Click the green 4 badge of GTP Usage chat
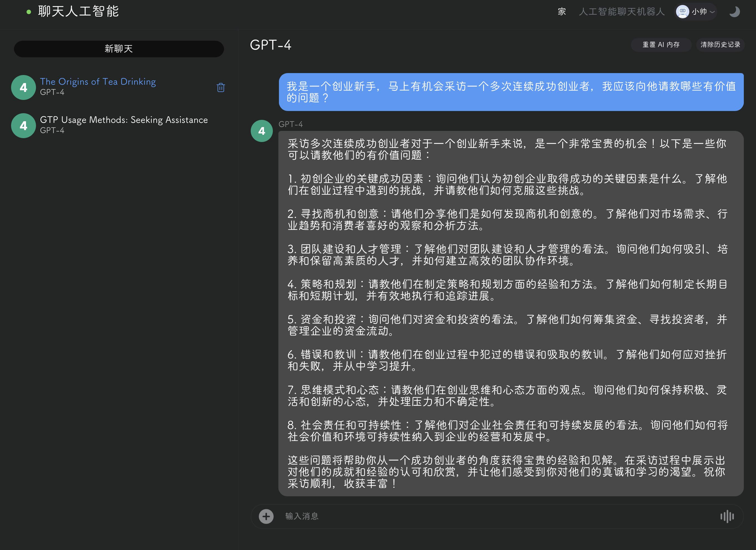The image size is (756, 550). (x=23, y=126)
